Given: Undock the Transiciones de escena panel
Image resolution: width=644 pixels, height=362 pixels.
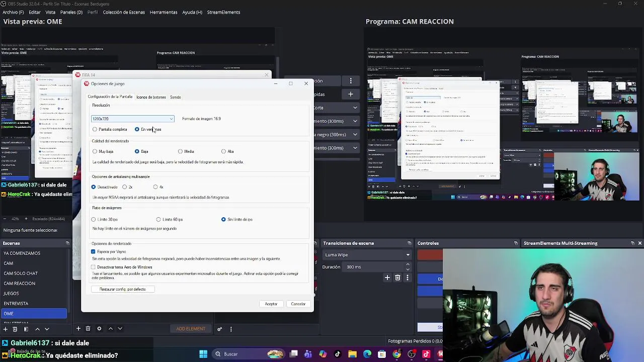Looking at the screenshot, I should coord(410,243).
